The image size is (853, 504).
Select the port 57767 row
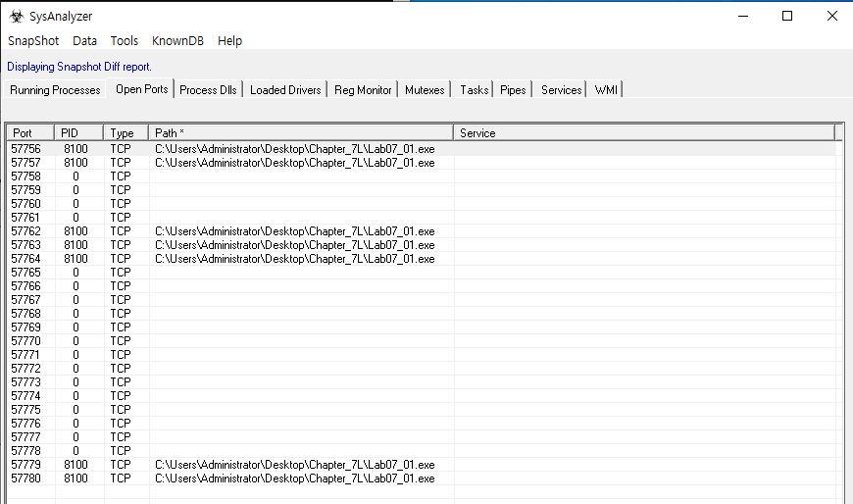(x=422, y=300)
